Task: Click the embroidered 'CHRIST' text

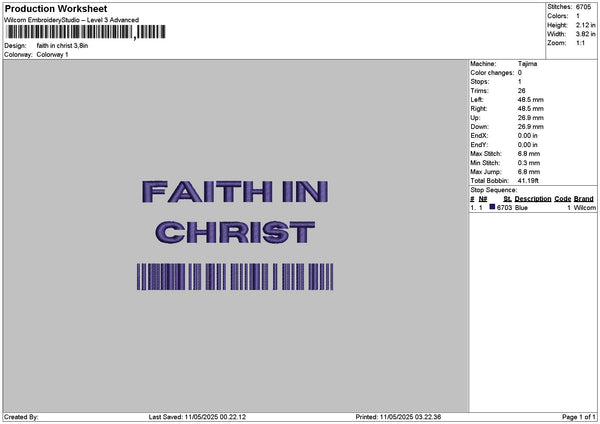Action: (235, 232)
